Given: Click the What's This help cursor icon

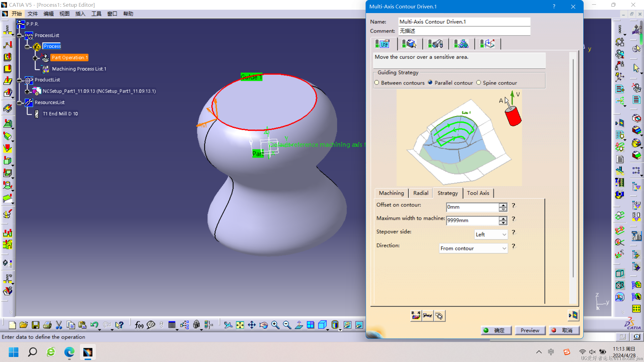Looking at the screenshot, I should [119, 325].
